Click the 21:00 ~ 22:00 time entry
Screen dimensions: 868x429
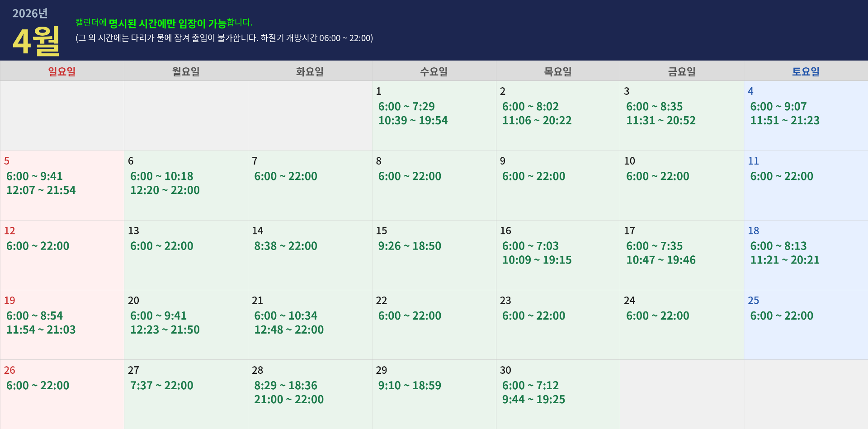point(289,400)
